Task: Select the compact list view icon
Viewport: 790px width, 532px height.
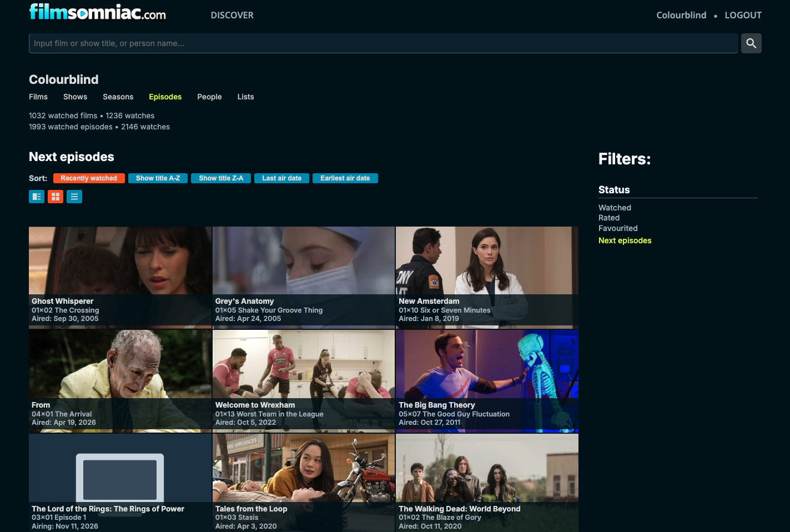Action: click(74, 197)
